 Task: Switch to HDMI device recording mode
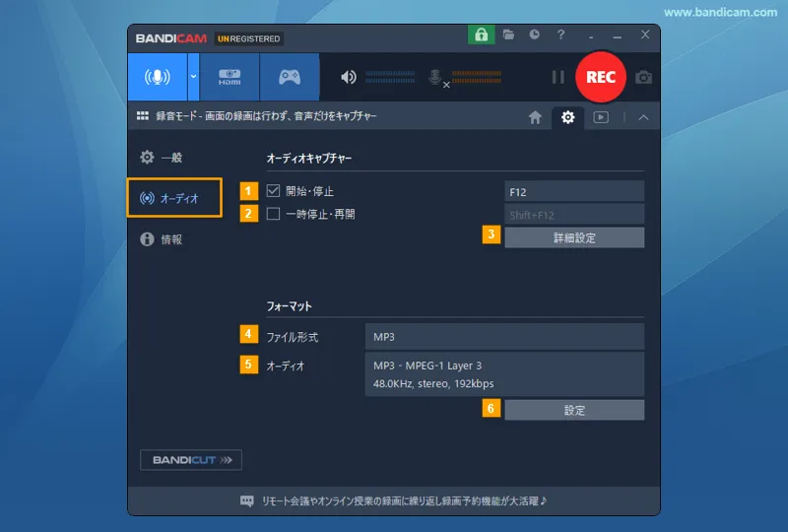[x=230, y=77]
